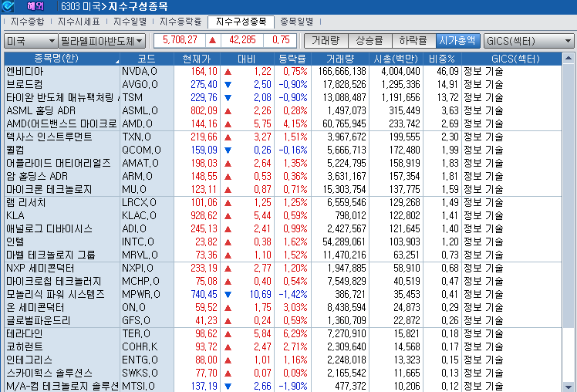Select NXP 세미콘덕터 stock name
Screen dimensions: 577x392
pos(40,269)
